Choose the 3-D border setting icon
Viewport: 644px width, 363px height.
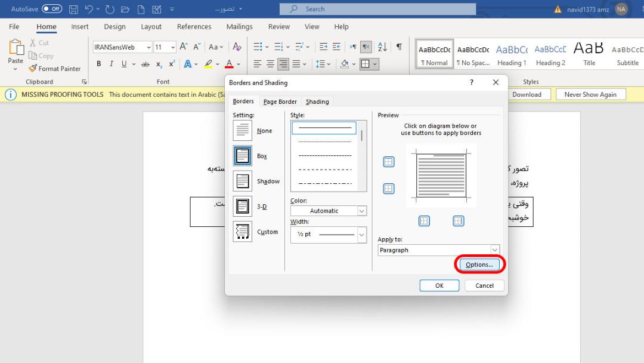click(242, 207)
